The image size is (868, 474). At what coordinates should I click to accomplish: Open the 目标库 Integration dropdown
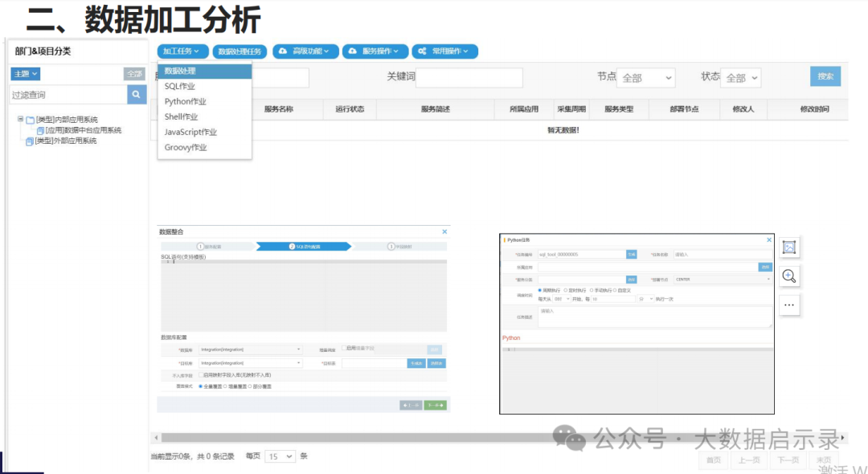tap(250, 363)
